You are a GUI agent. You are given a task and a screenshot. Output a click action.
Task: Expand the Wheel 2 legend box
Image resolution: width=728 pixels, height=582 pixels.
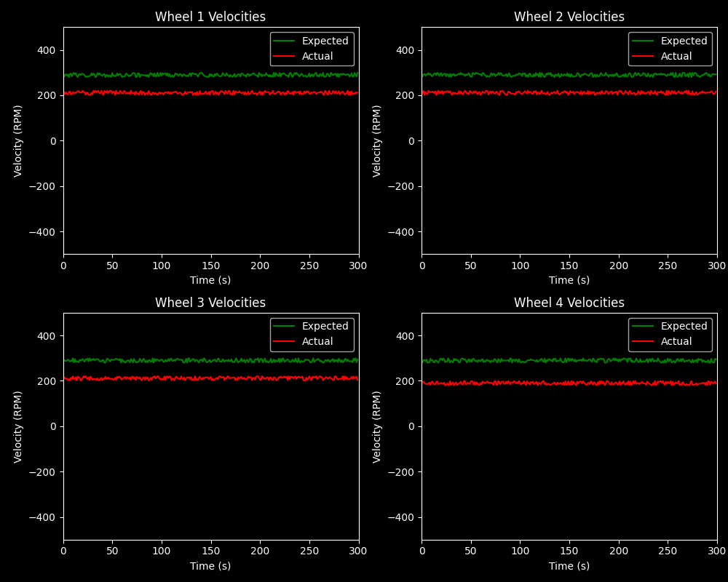pos(670,49)
